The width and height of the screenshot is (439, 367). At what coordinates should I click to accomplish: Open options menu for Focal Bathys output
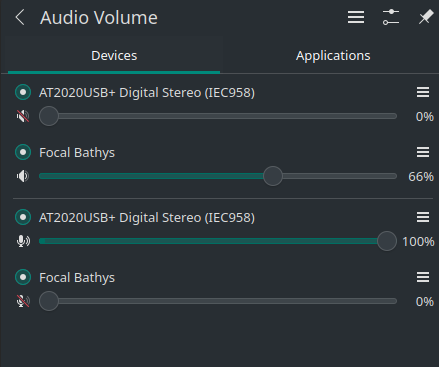point(423,152)
